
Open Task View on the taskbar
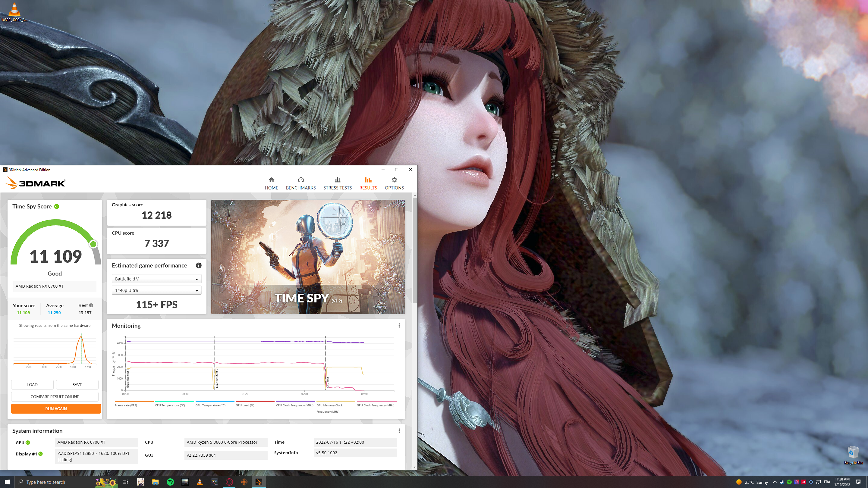[x=125, y=482]
